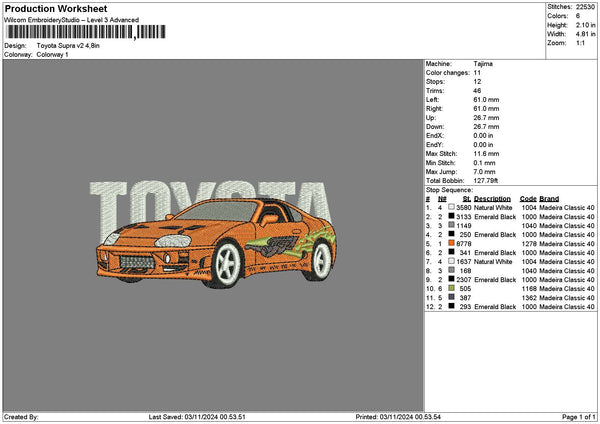Select the black swatch for stop 2 with 3133 stitches

coord(452,216)
